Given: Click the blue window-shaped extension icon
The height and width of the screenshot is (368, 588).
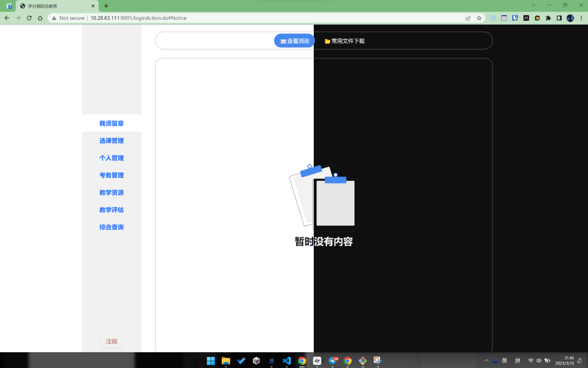Looking at the screenshot, I should [x=504, y=18].
